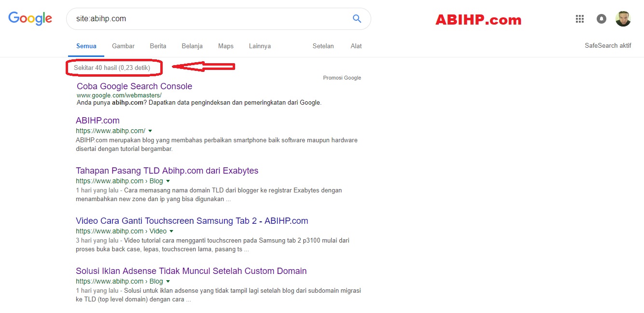Open the ABIHP.com result title
644x313 pixels.
coord(98,121)
